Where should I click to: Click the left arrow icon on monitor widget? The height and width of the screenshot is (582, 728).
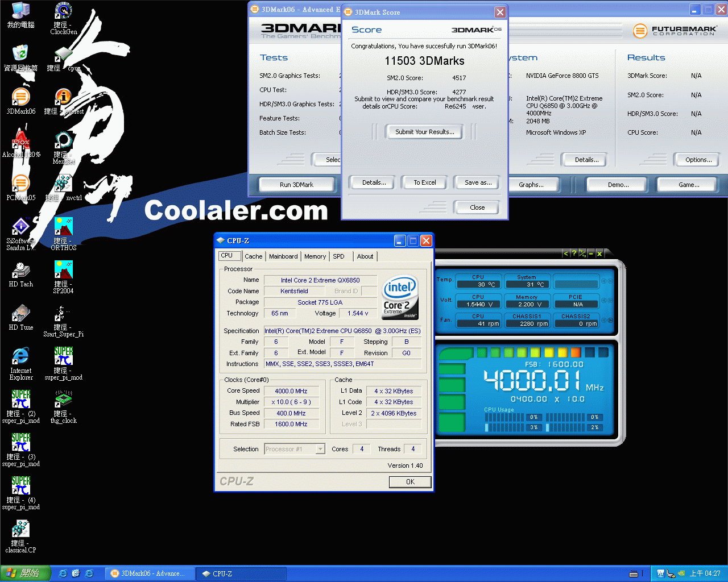[x=565, y=253]
